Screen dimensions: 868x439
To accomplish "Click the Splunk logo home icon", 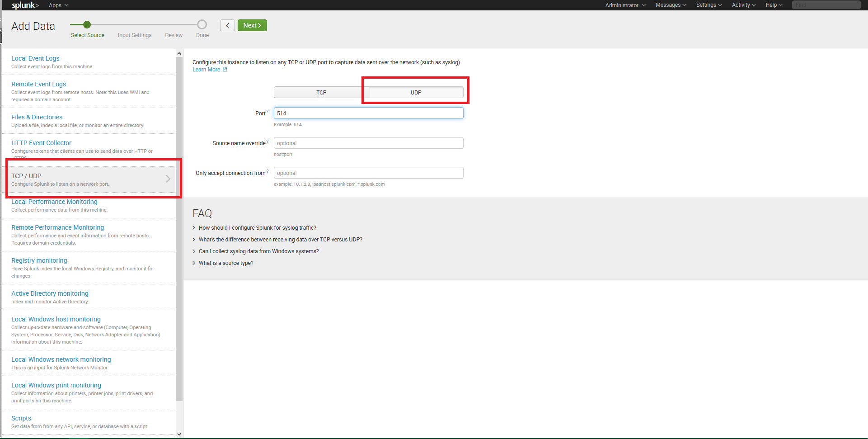I will tap(25, 5).
